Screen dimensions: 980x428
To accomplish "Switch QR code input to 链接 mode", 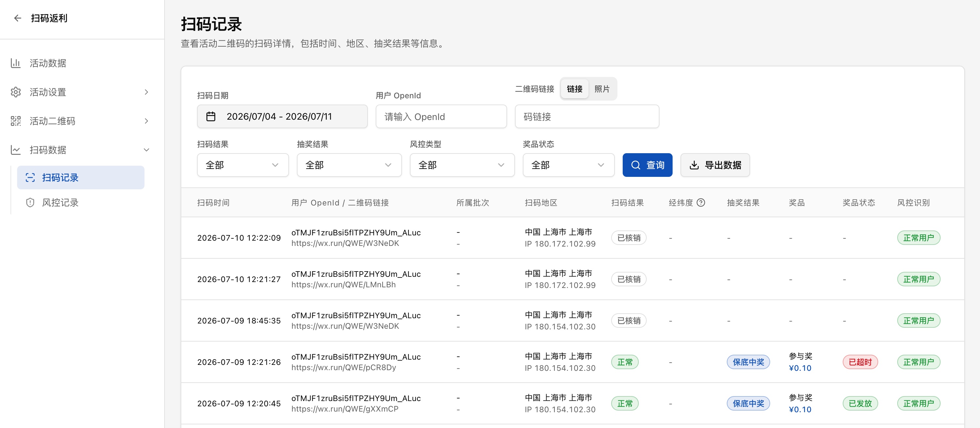I will pyautogui.click(x=574, y=89).
